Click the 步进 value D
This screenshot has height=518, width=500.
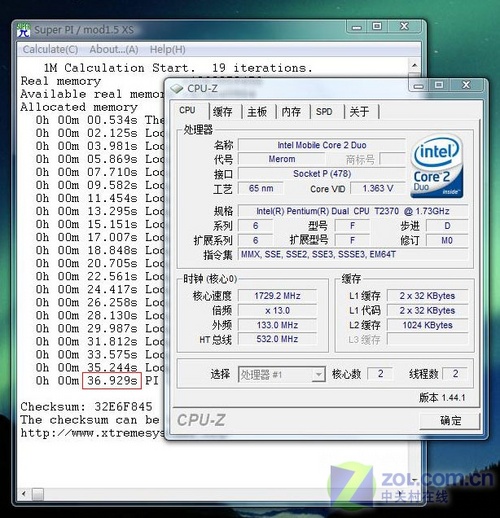[447, 226]
